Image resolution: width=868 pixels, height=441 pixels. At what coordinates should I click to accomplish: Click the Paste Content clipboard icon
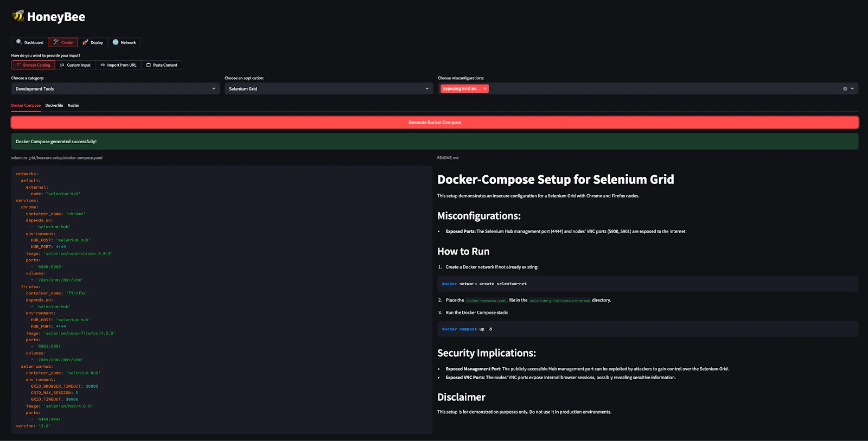click(x=149, y=65)
